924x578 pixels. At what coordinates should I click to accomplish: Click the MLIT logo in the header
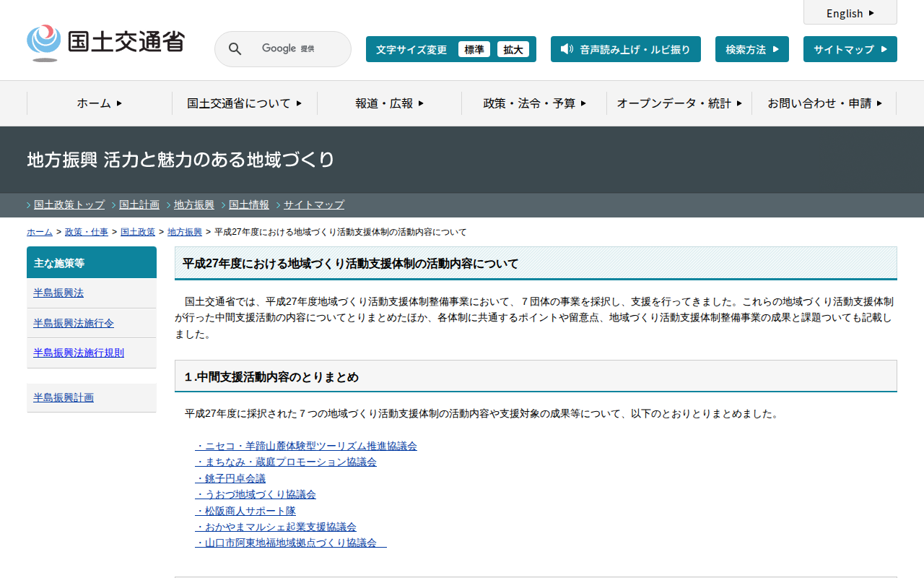coord(105,43)
